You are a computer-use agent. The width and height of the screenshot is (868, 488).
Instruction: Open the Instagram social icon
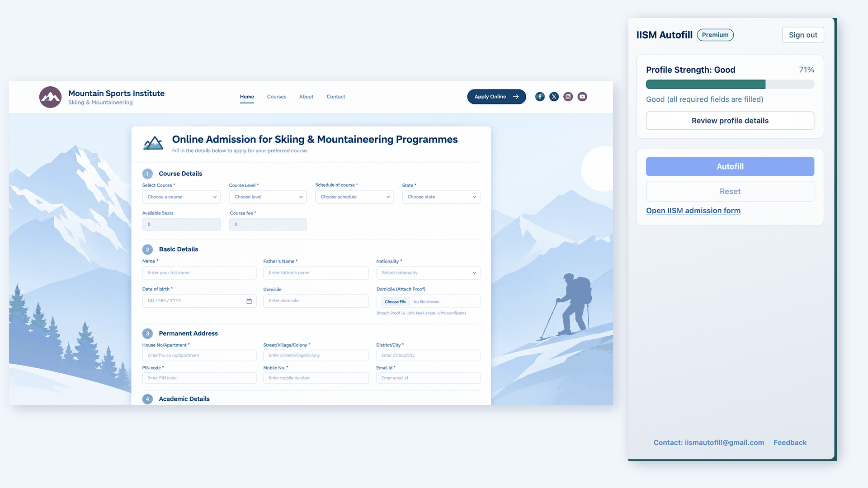point(568,97)
